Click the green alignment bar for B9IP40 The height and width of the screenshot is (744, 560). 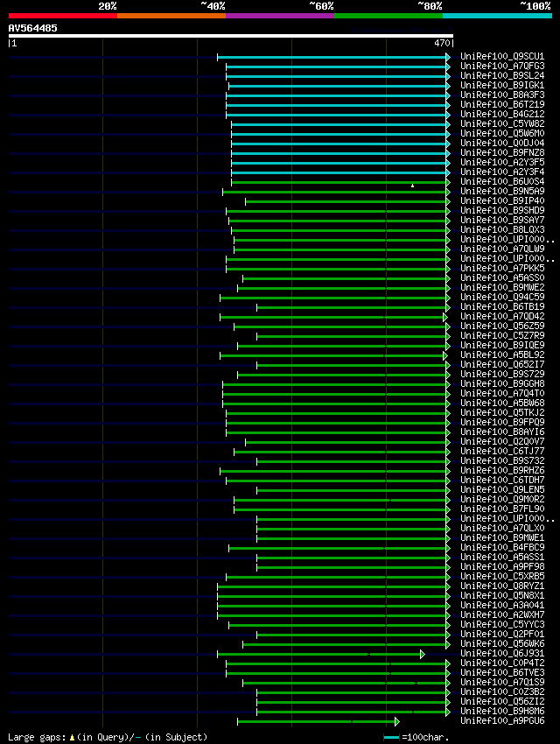coord(347,201)
